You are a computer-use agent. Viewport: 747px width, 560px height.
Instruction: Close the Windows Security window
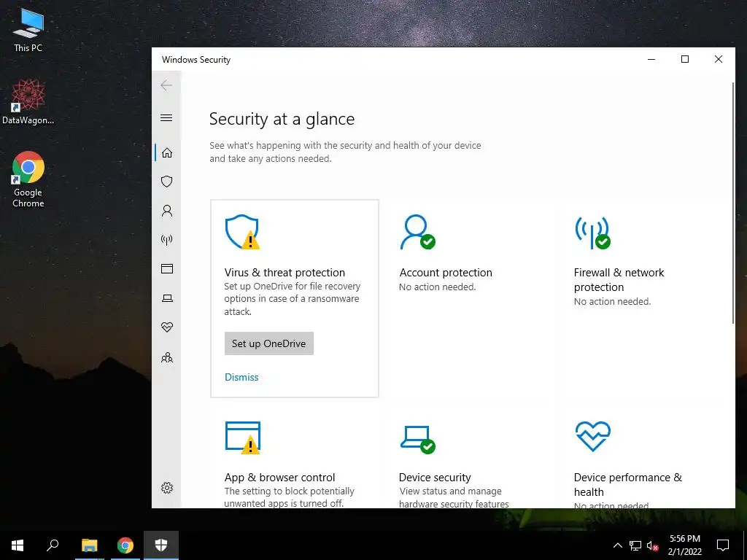[719, 59]
